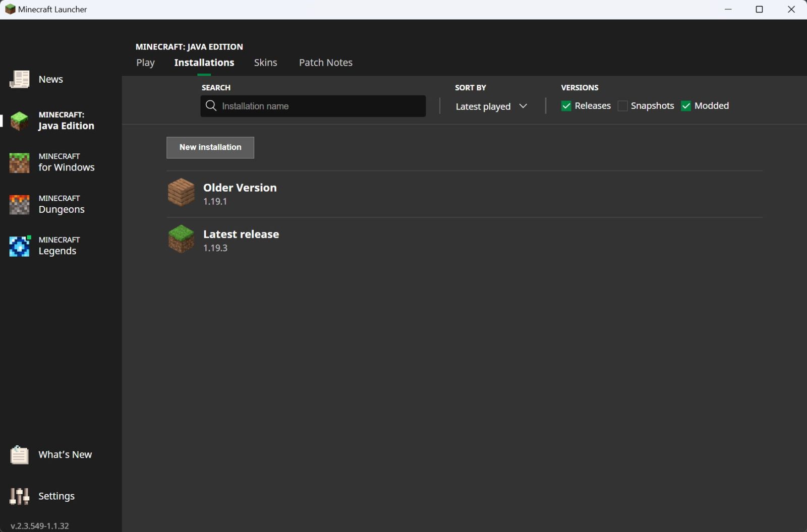Open the News section
Screen dimensions: 807x532
[50, 79]
